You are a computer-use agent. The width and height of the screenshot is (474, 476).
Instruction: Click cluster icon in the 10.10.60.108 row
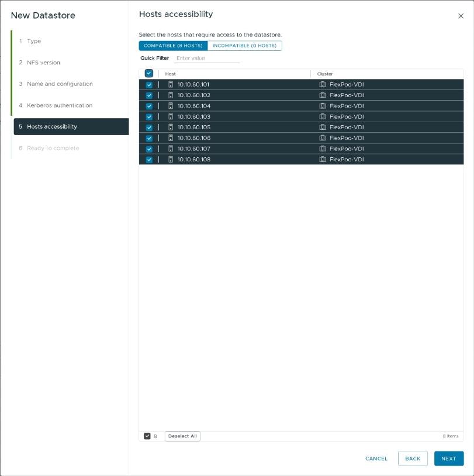[x=323, y=160]
